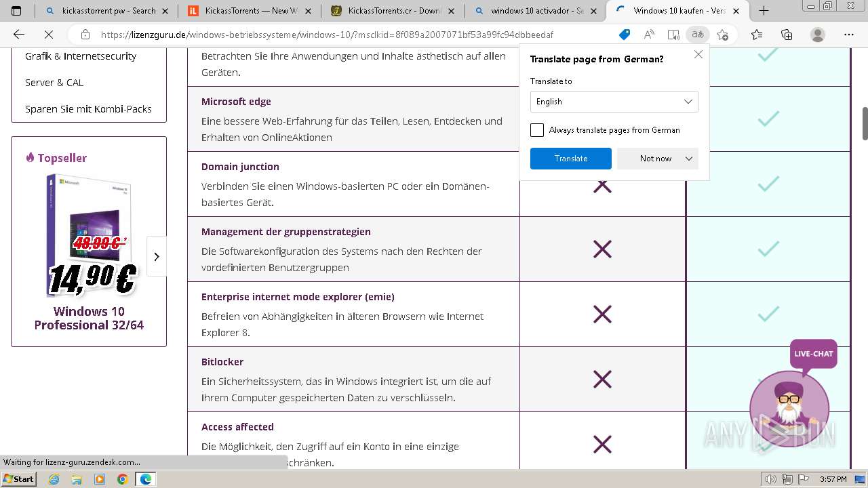
Task: Close the Windows 10 kaufen tab
Action: tap(737, 11)
